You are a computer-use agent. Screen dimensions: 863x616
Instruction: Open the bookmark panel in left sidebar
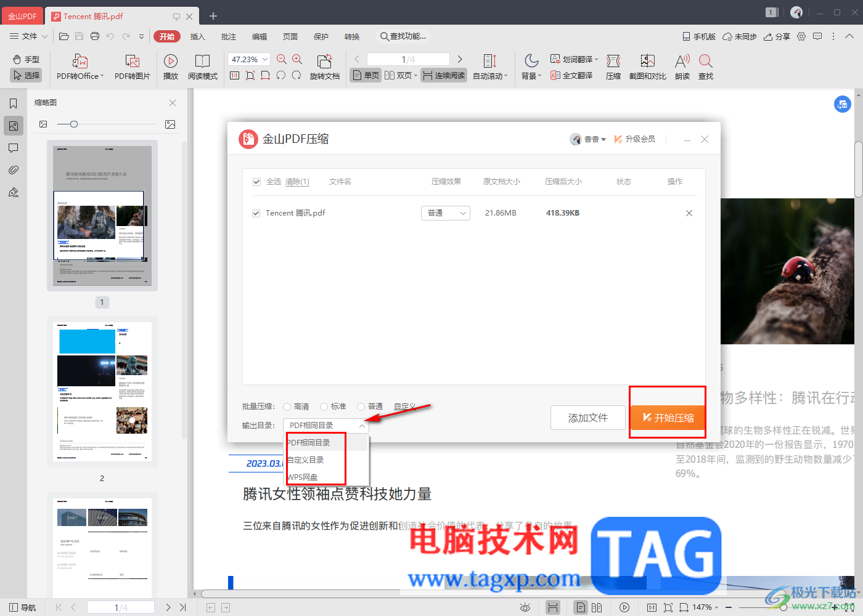pos(14,103)
